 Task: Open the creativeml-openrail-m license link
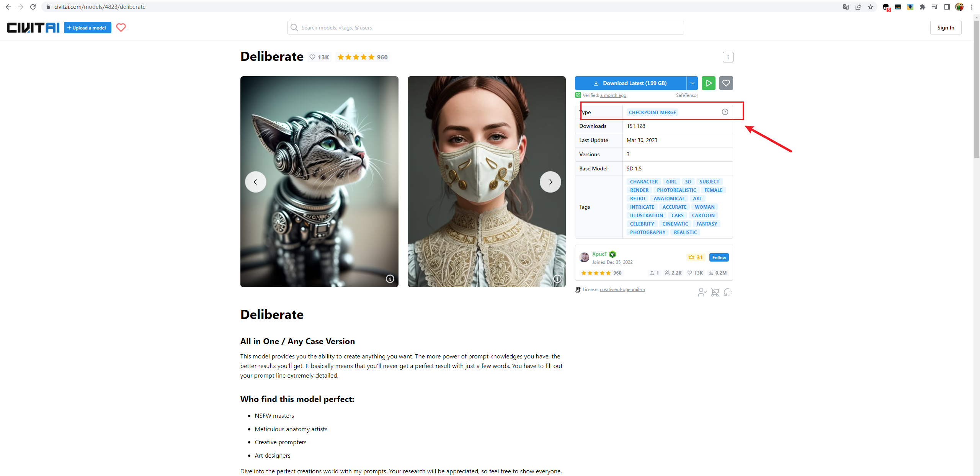pos(622,290)
